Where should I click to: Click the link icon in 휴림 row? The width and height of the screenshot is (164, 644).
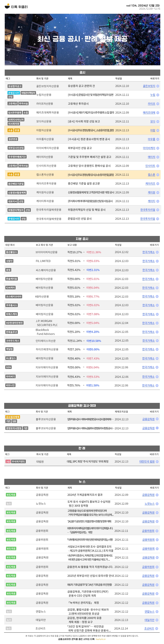pyautogui.click(x=157, y=270)
